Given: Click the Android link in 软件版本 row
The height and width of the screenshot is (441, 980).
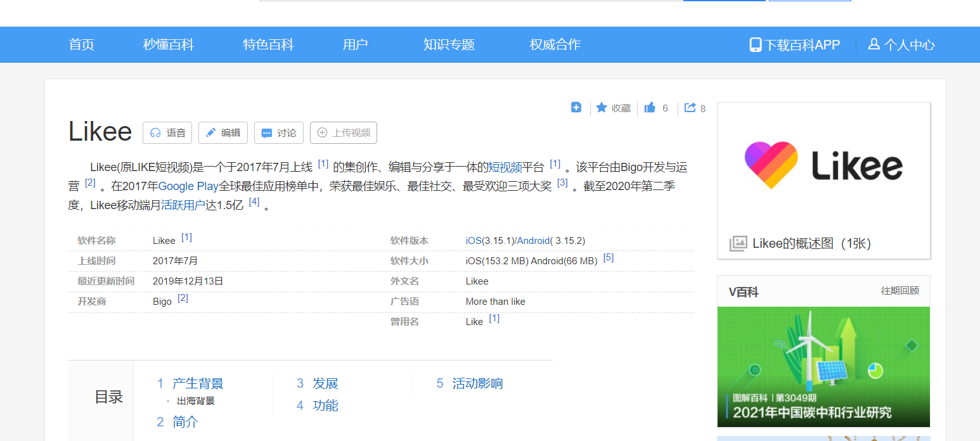Looking at the screenshot, I should tap(533, 241).
